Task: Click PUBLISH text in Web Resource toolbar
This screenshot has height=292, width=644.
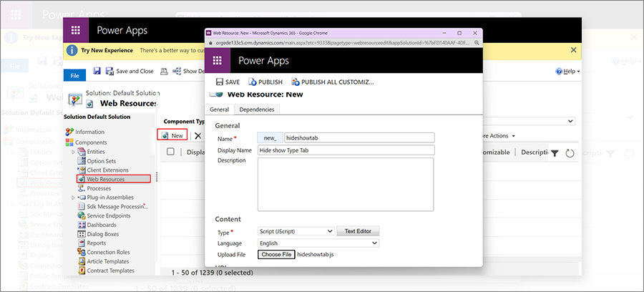Action: tap(270, 82)
